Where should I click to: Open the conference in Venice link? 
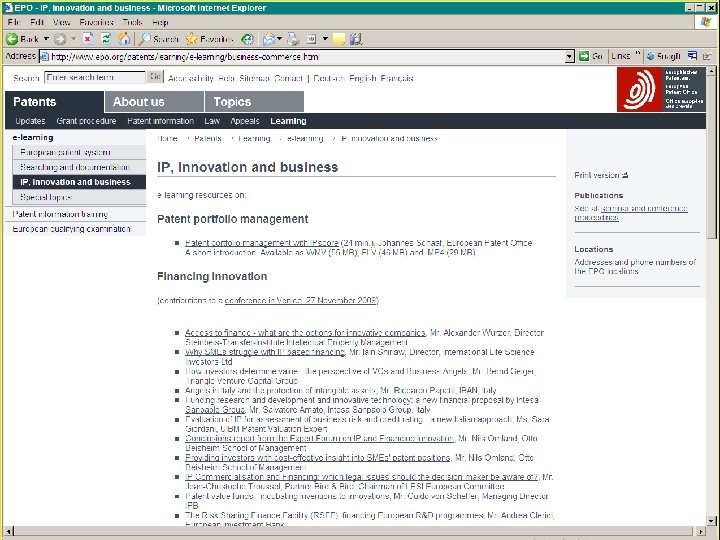[301, 300]
